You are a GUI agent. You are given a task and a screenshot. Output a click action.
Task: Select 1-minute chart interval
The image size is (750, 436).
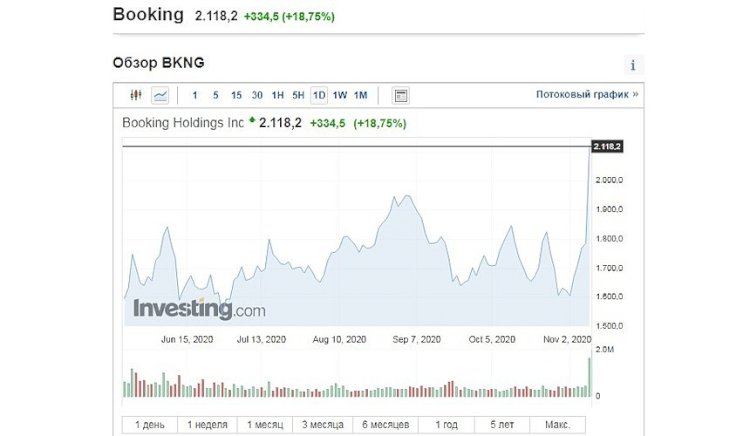tap(195, 96)
